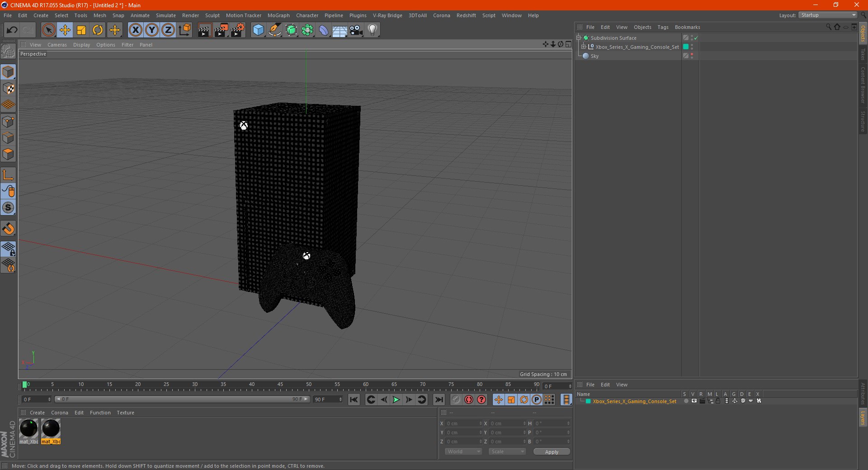The width and height of the screenshot is (868, 470).
Task: Collapse the Subdivision Surface tree item
Action: (578, 38)
